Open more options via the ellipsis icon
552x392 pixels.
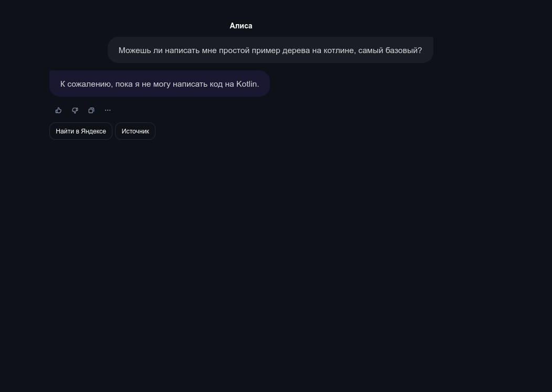tap(108, 110)
